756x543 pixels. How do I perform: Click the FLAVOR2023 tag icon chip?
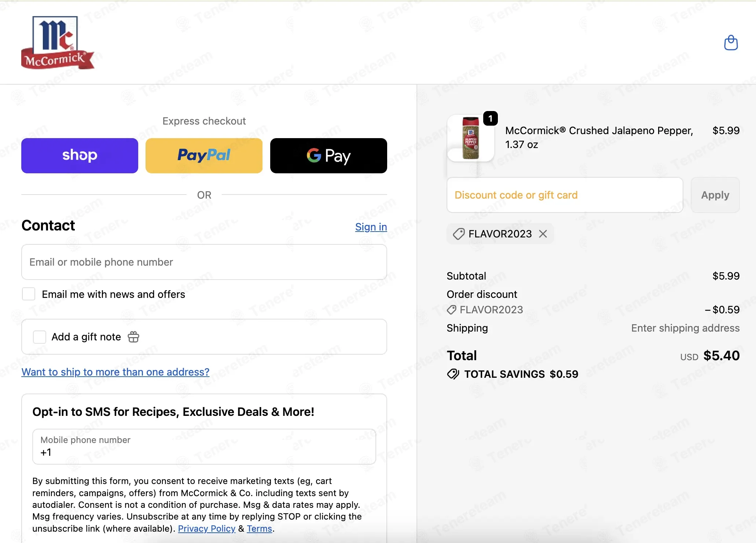459,234
